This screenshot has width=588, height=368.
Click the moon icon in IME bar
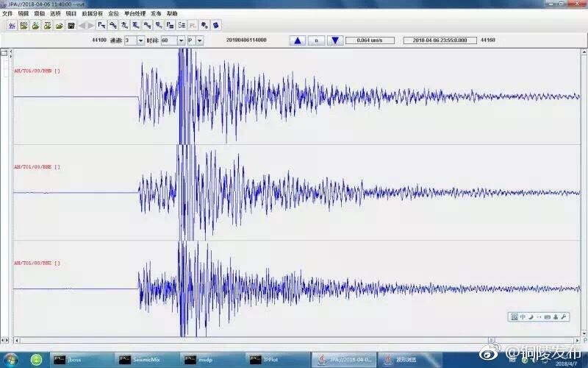tap(531, 317)
